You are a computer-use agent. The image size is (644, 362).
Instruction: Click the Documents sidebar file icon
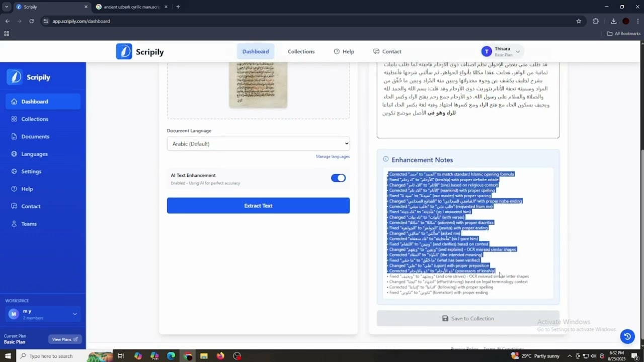point(14,137)
